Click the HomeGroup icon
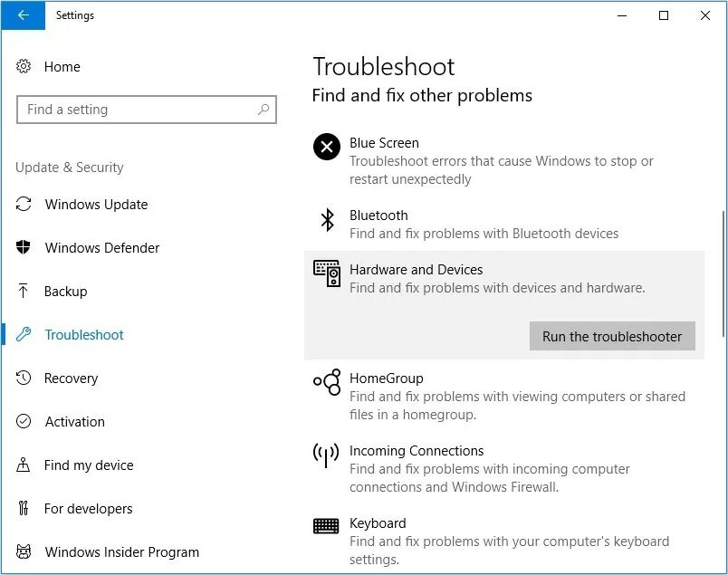This screenshot has height=575, width=728. pyautogui.click(x=326, y=382)
